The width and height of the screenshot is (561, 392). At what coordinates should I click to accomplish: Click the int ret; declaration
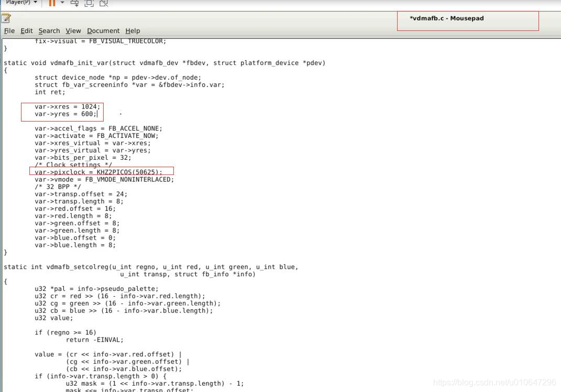tap(50, 92)
